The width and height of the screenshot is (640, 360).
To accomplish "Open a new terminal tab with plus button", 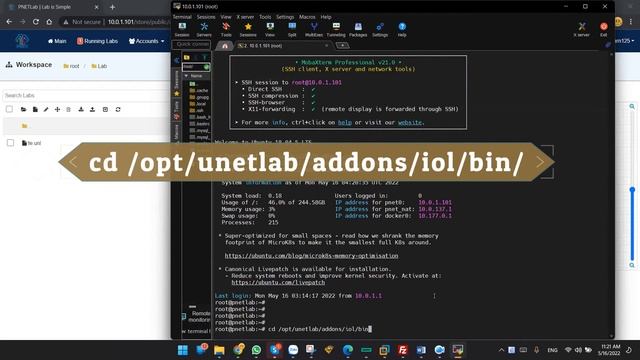I will (342, 45).
